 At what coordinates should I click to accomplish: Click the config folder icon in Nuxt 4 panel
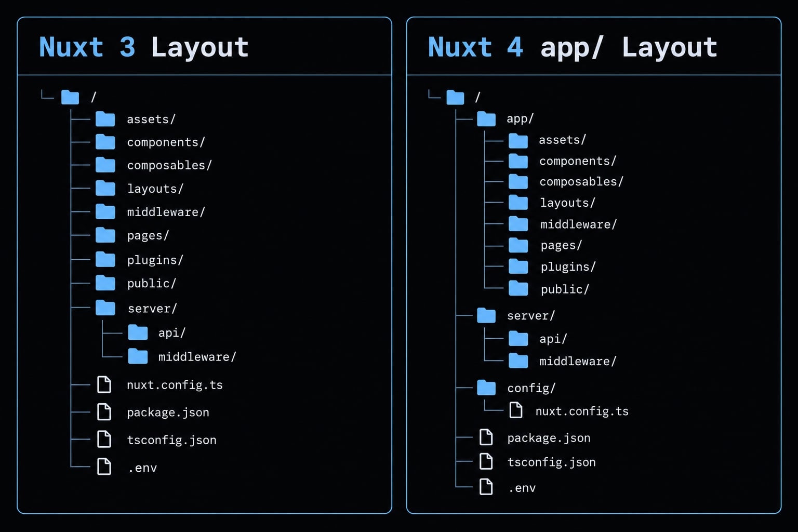[486, 388]
